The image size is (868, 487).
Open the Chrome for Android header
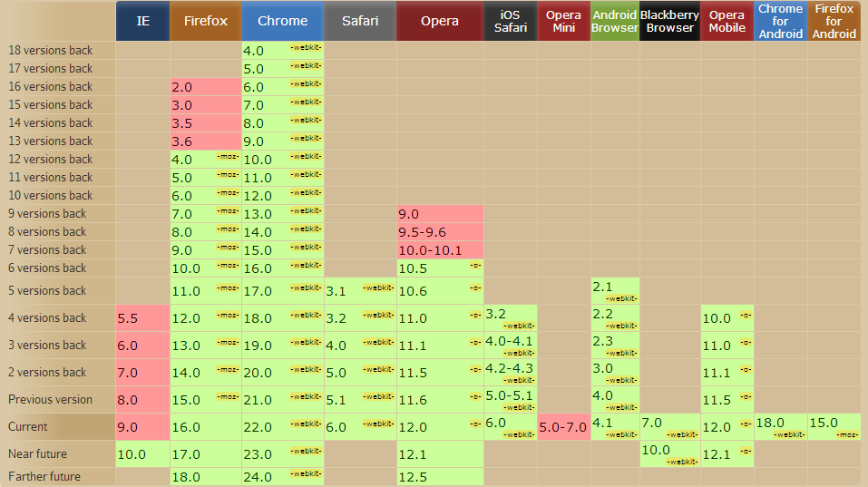point(781,21)
